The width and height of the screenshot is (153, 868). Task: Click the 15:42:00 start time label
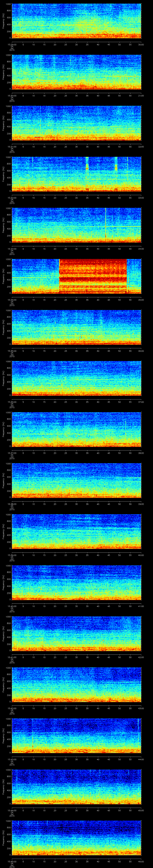pyautogui.click(x=12, y=708)
